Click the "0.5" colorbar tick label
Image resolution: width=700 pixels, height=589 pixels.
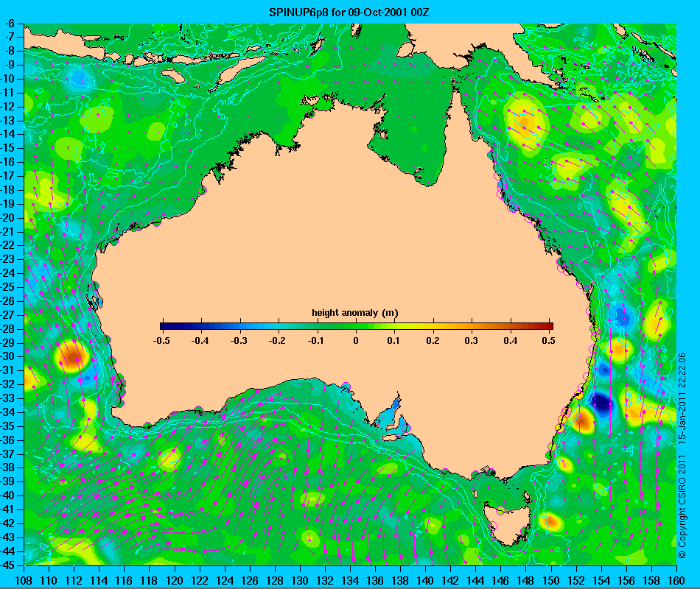coord(548,340)
